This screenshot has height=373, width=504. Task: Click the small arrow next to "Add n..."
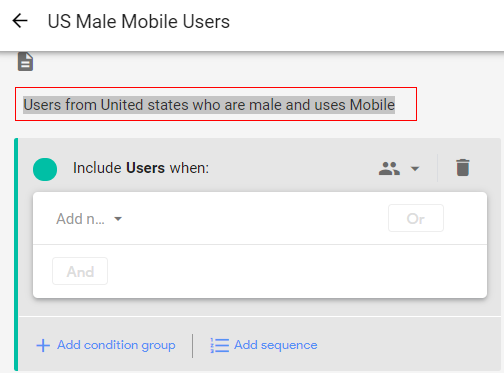[x=118, y=219]
